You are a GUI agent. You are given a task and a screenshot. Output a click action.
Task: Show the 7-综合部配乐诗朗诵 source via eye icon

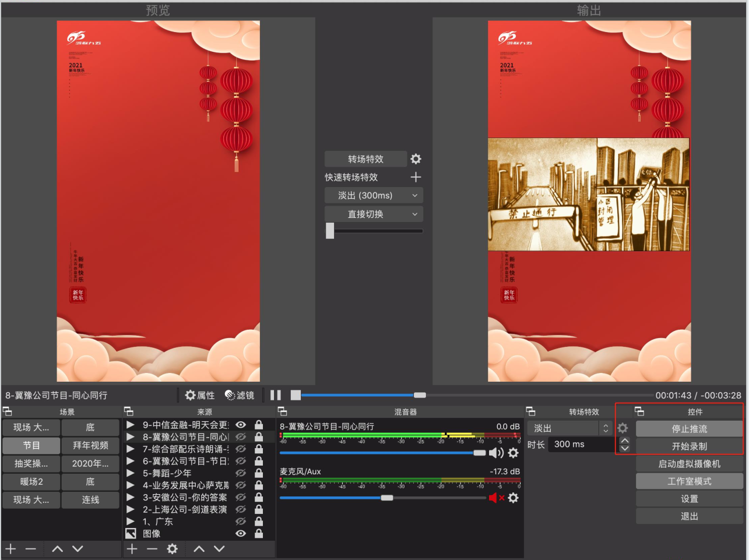click(x=241, y=449)
